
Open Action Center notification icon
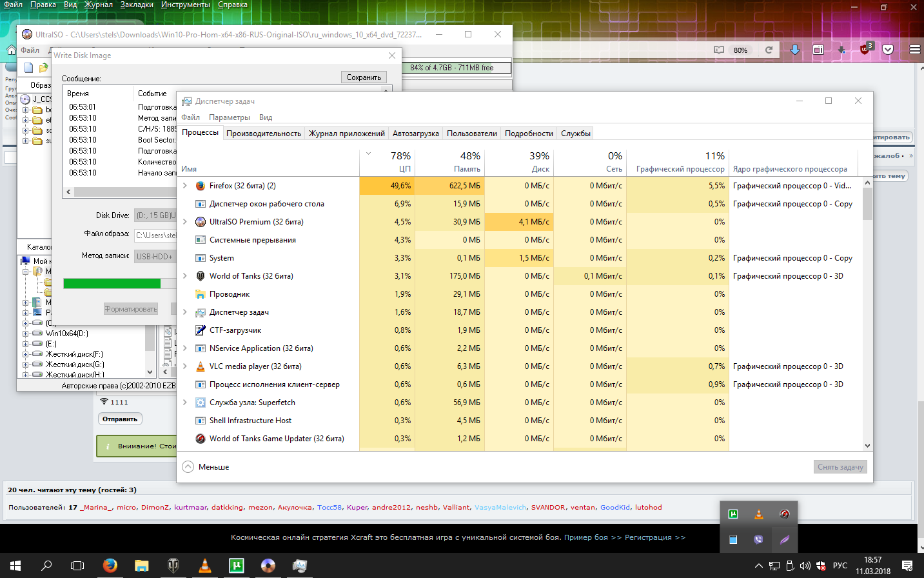907,566
